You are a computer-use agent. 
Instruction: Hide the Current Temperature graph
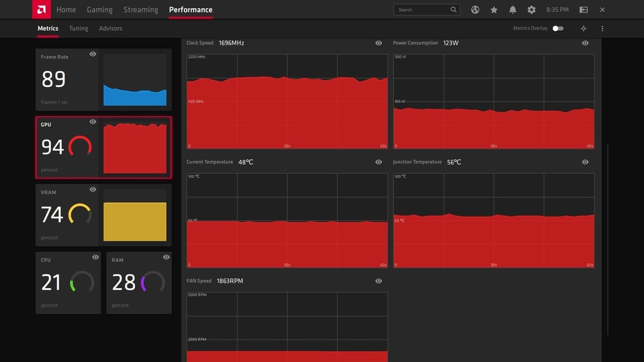379,162
